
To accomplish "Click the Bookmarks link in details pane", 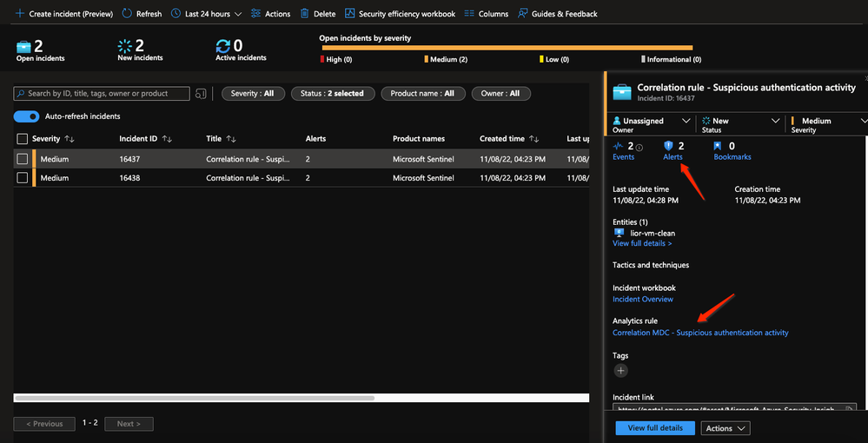I will click(732, 157).
